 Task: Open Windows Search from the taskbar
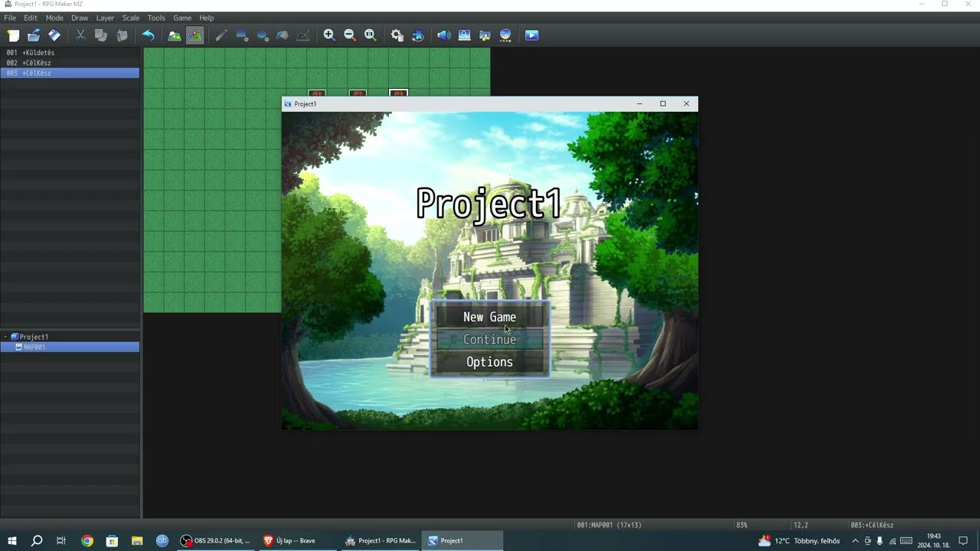[37, 540]
